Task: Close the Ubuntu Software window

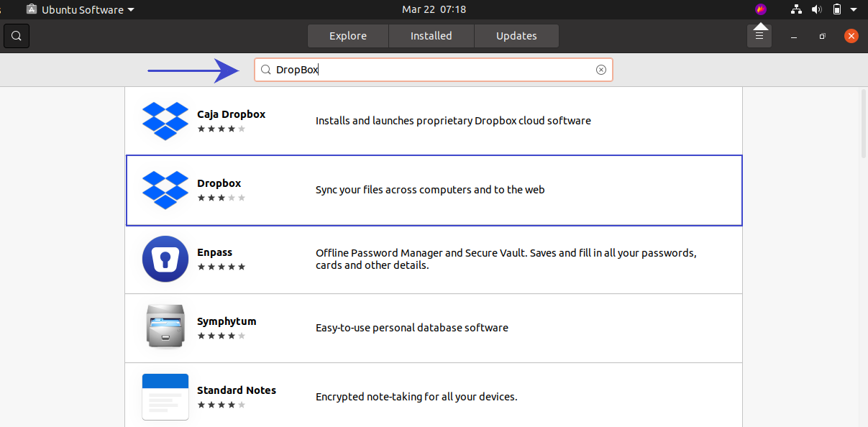Action: (x=851, y=36)
